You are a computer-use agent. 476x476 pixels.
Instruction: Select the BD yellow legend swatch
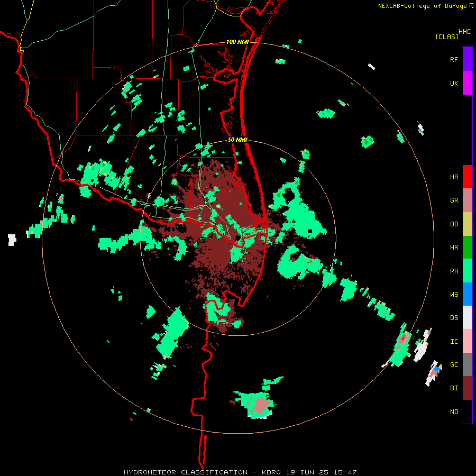coord(467,224)
